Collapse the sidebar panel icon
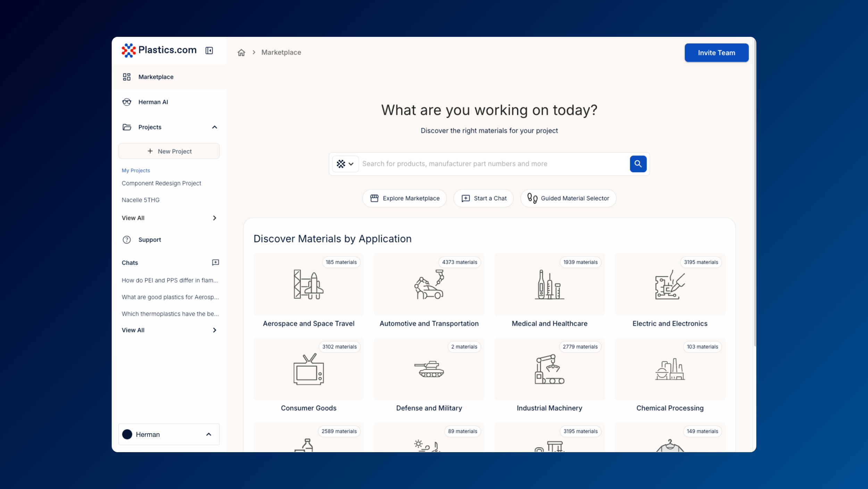868x489 pixels. point(209,51)
